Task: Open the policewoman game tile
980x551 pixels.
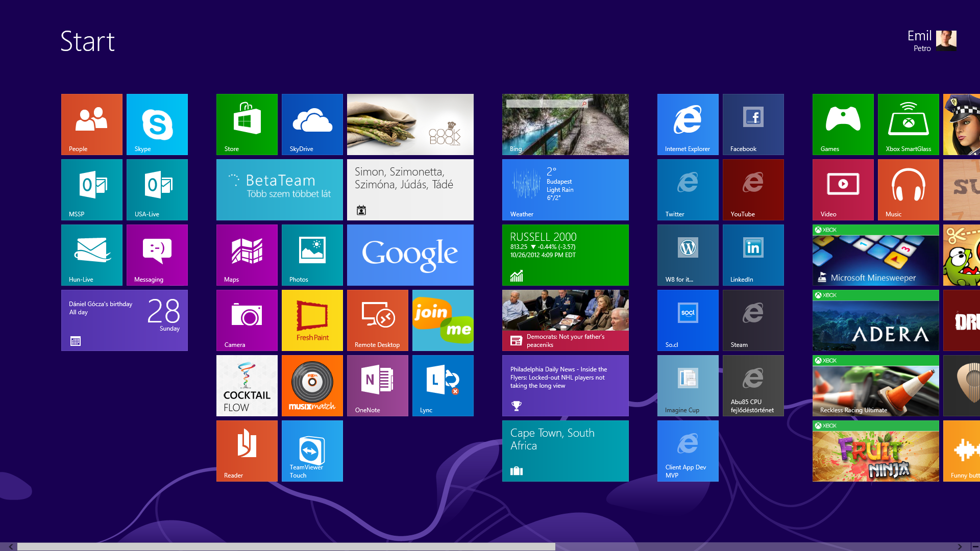Action: (962, 124)
